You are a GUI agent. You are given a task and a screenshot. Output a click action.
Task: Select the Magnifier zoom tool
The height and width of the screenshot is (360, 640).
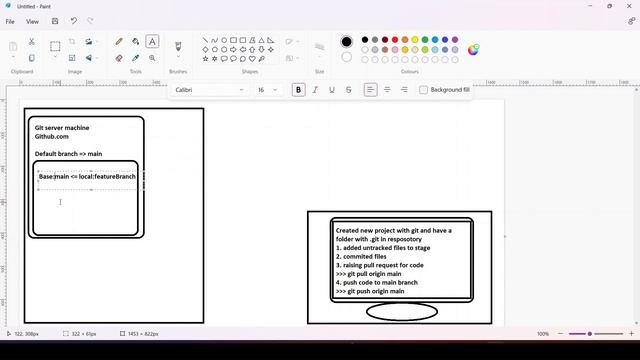(152, 58)
